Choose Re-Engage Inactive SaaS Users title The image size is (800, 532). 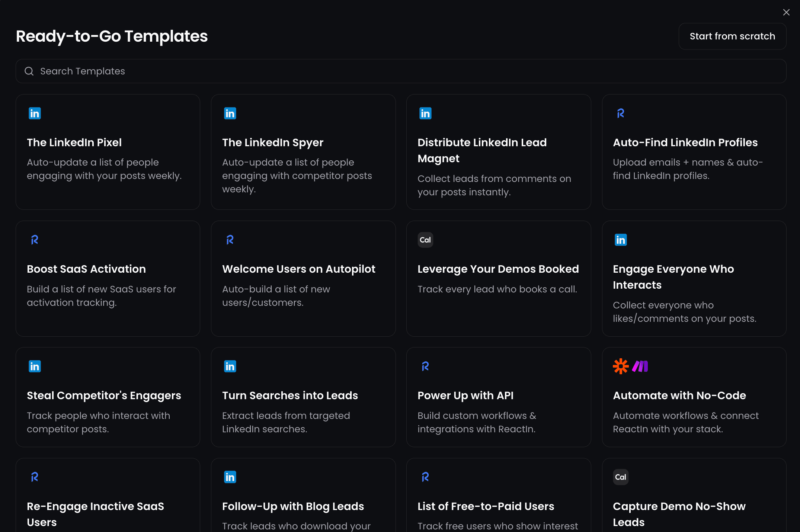(95, 514)
